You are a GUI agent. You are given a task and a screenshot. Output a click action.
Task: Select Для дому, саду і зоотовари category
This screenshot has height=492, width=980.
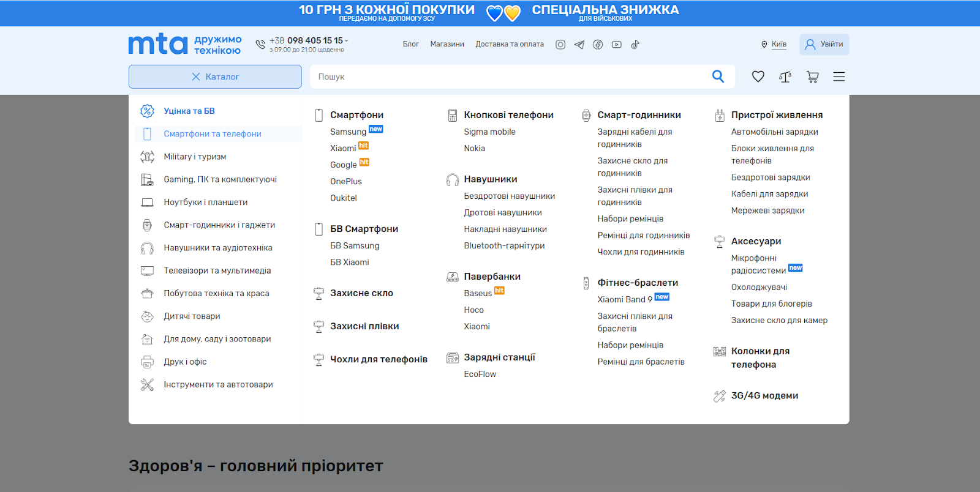coord(218,339)
